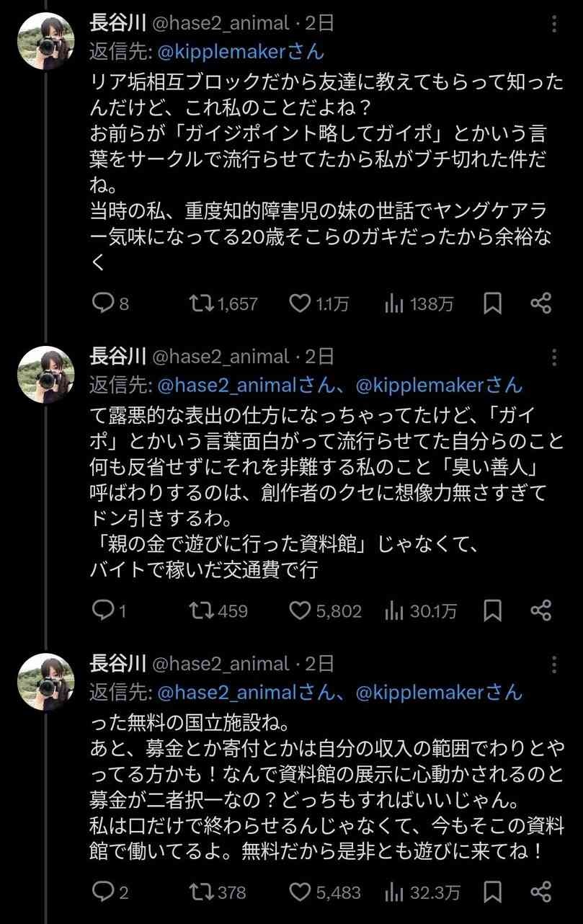Bookmark the first tweet
The height and width of the screenshot is (924, 583).
click(492, 304)
